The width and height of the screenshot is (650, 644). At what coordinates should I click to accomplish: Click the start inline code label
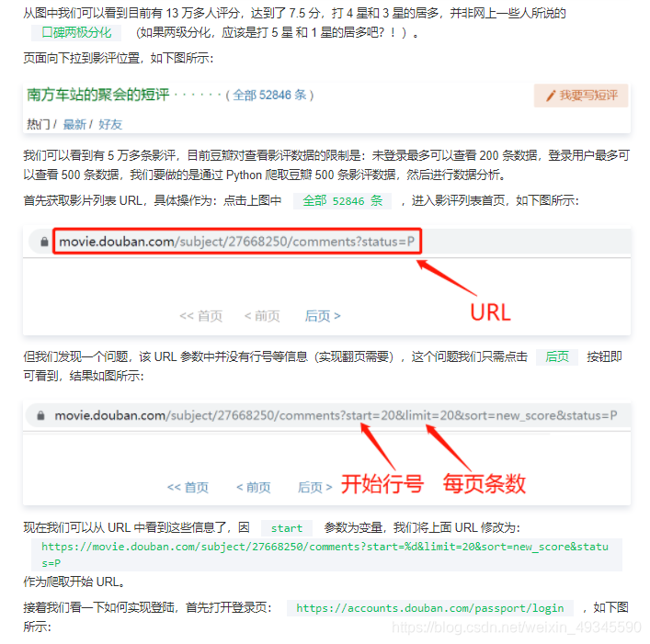pos(287,528)
